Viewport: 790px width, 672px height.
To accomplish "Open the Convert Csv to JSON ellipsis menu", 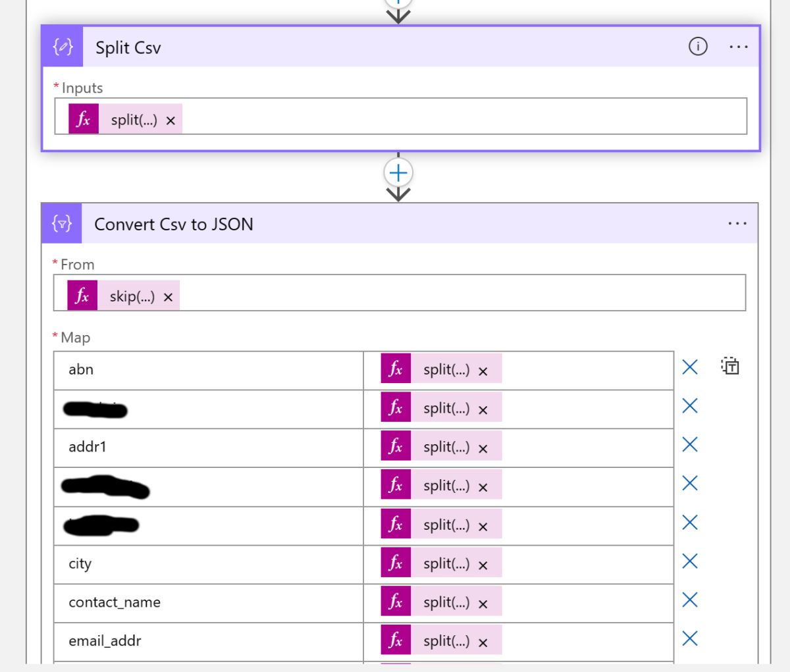I will (737, 224).
